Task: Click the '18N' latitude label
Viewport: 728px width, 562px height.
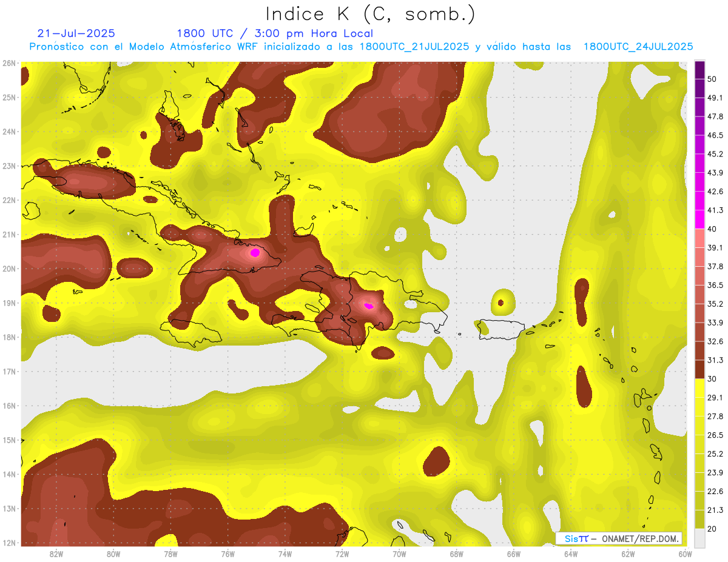Action: pos(9,337)
